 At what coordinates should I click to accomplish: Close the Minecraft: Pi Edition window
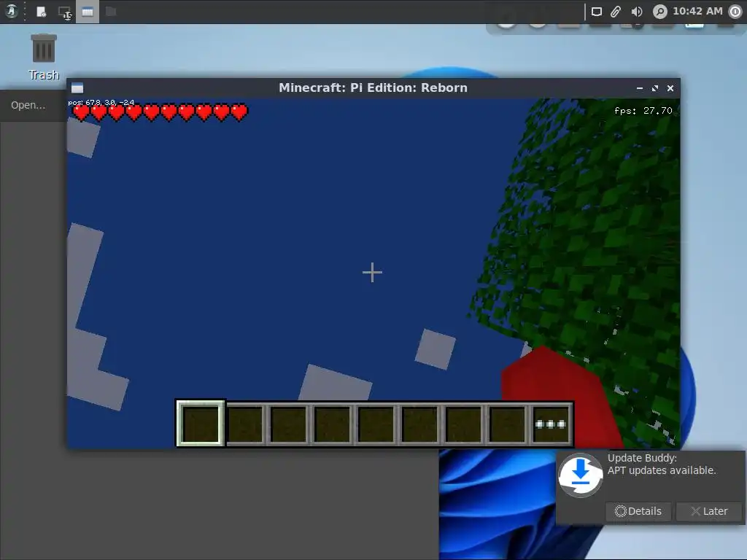(670, 88)
